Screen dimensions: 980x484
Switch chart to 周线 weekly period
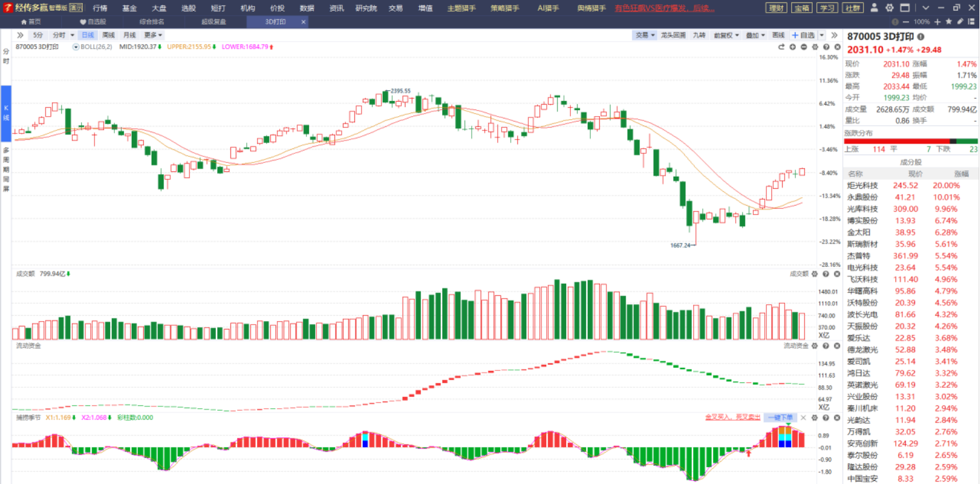pos(109,35)
